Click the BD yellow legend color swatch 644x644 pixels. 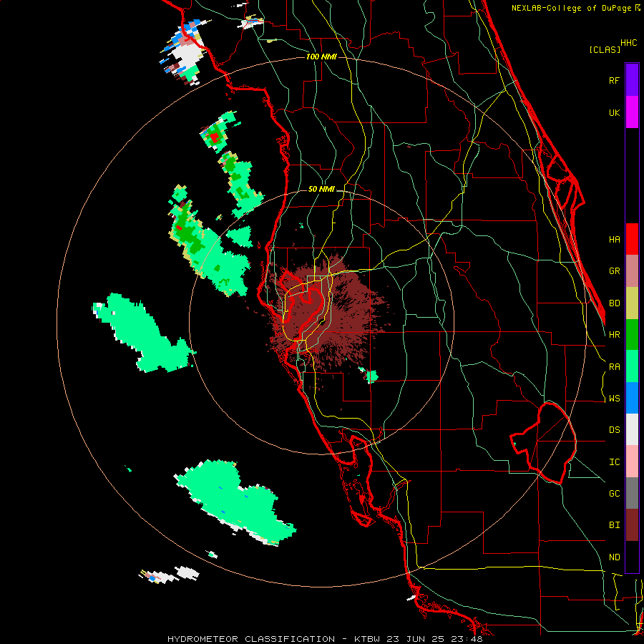632,303
